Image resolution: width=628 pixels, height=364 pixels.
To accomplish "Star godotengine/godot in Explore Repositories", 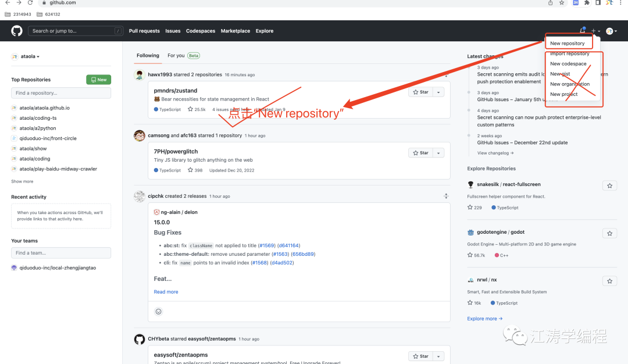I will [x=609, y=233].
